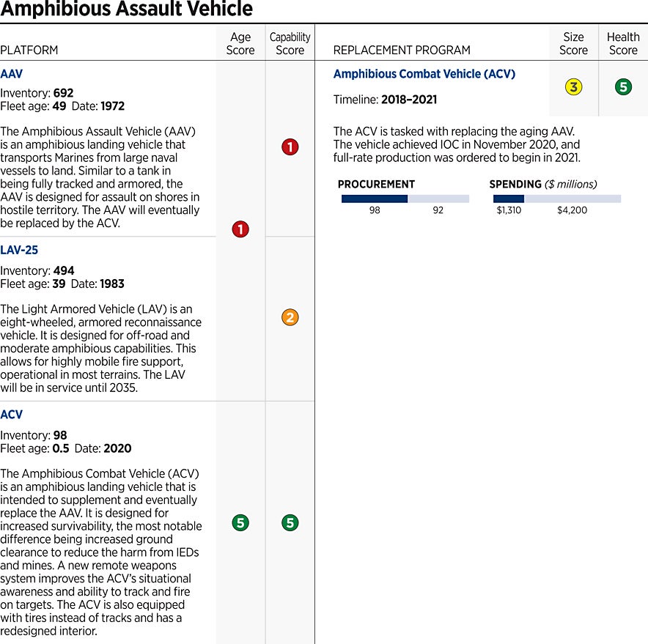Select the orange LAV-25 Capability Score 2 circle
Screen dimensions: 648x644
click(x=290, y=317)
